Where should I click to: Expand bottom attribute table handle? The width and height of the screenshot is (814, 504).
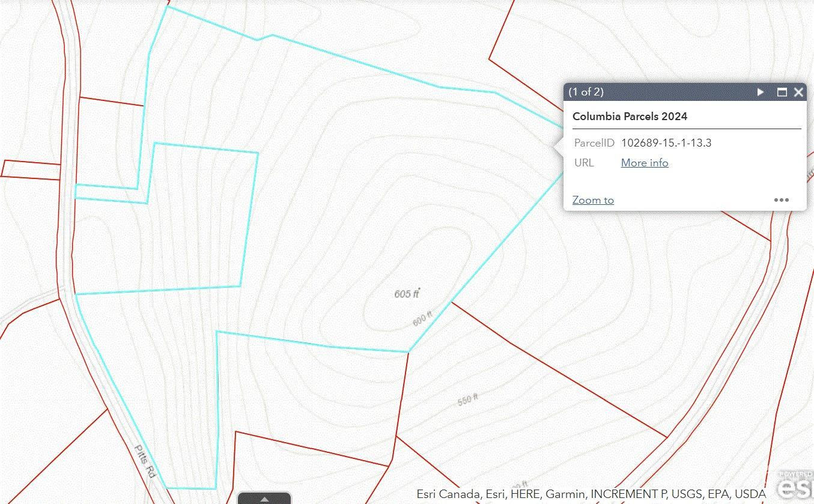[x=264, y=498]
